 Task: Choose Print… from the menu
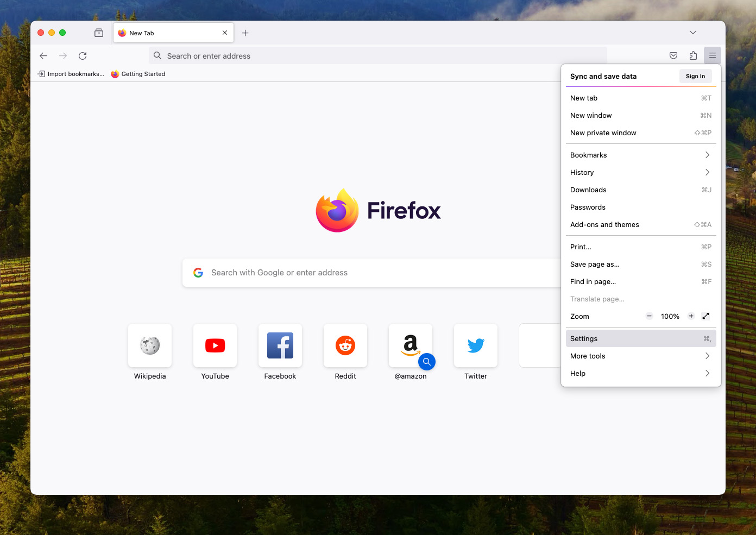coord(641,247)
